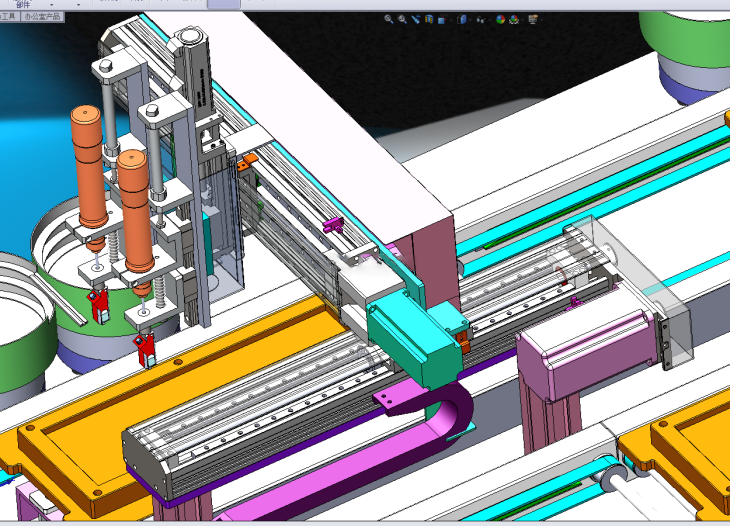Activate the Zoom to Area tool

click(x=402, y=19)
